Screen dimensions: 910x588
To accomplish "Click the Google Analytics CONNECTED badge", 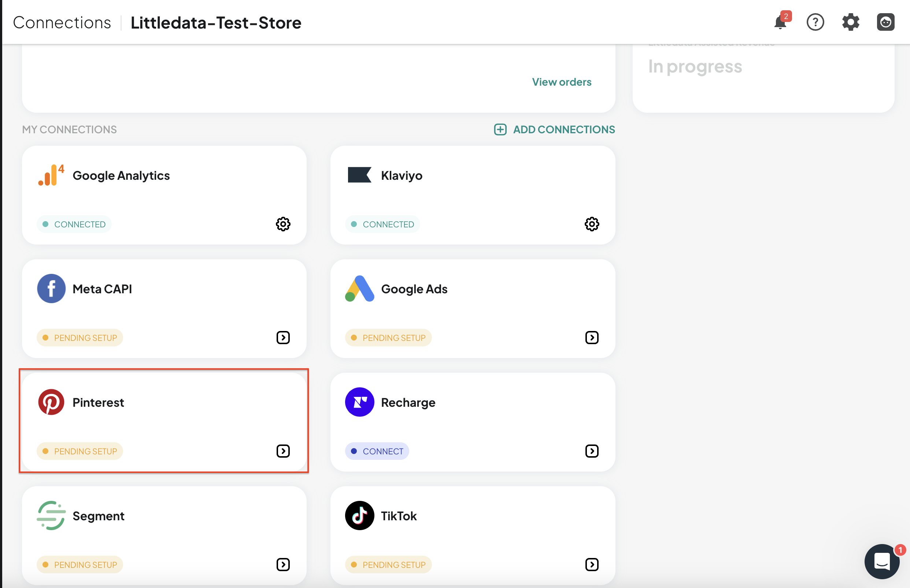I will coord(74,224).
